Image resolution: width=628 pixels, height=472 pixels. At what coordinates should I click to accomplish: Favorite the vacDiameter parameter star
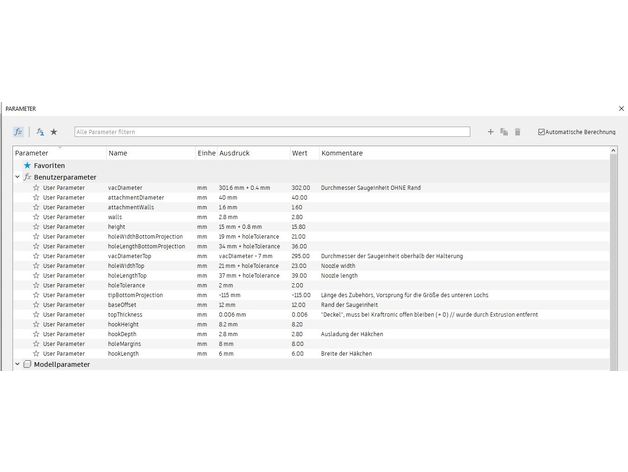click(x=36, y=187)
